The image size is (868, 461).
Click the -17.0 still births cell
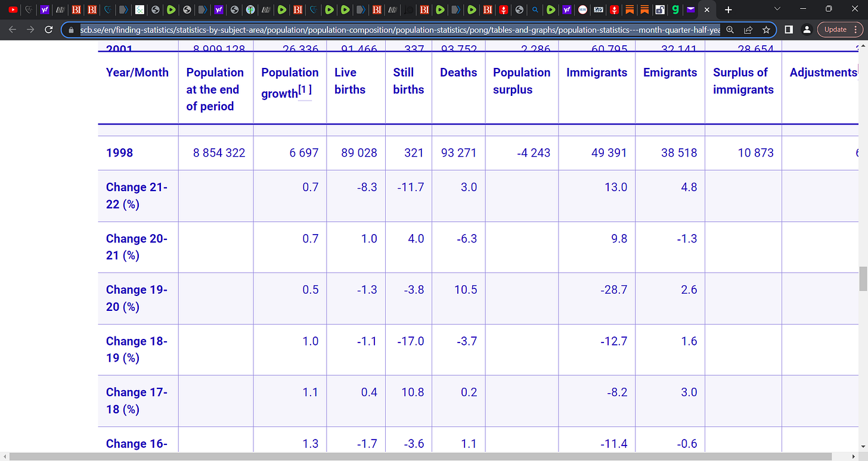click(x=410, y=341)
